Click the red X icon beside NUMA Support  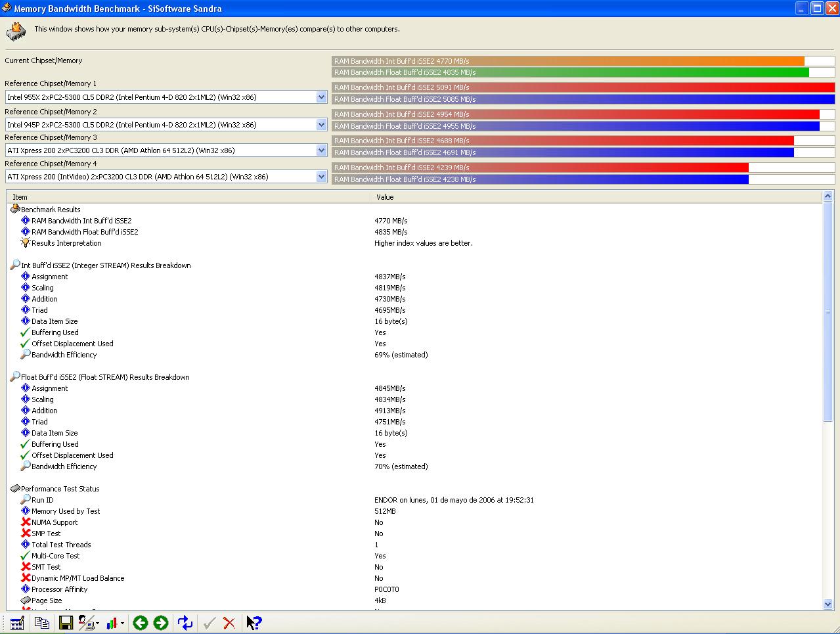click(26, 522)
